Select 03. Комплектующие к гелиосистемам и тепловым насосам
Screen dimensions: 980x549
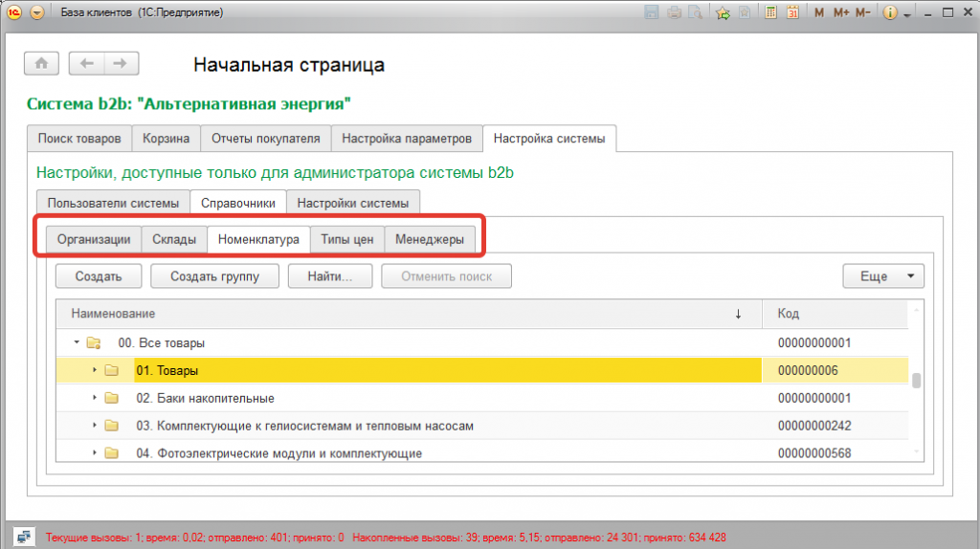tap(482, 426)
